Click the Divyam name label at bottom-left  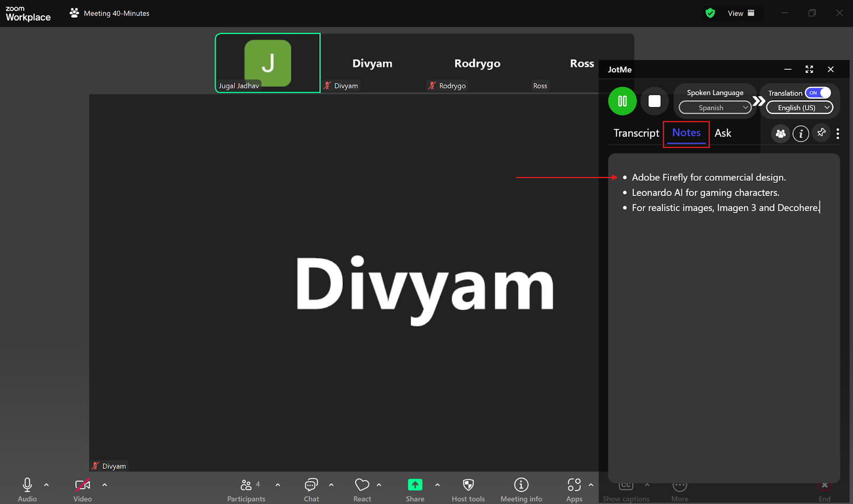[114, 466]
